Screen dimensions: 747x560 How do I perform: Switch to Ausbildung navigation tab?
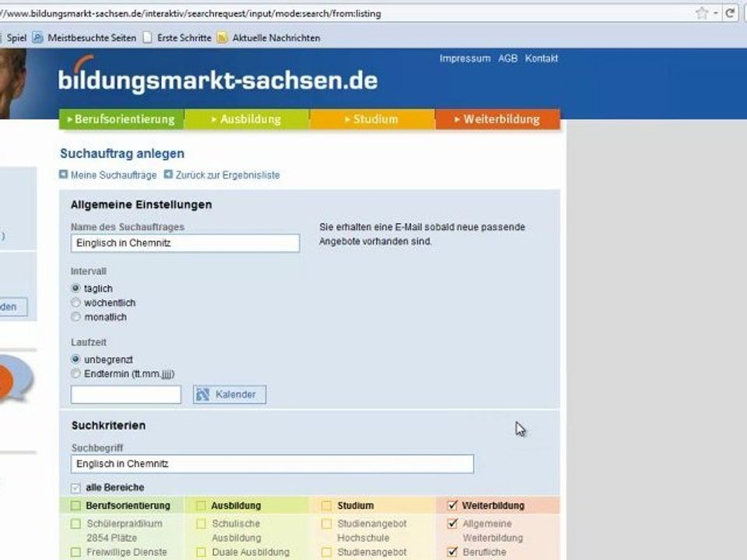247,119
